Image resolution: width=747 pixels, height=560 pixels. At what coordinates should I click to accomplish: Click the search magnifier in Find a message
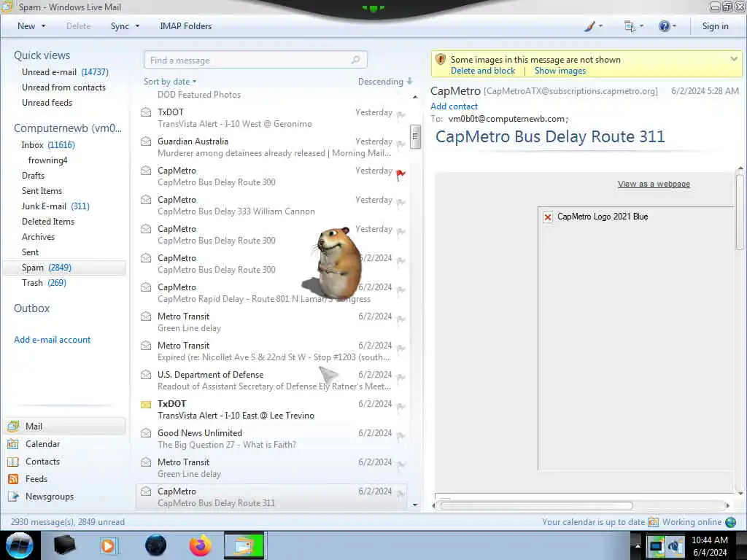coord(355,60)
